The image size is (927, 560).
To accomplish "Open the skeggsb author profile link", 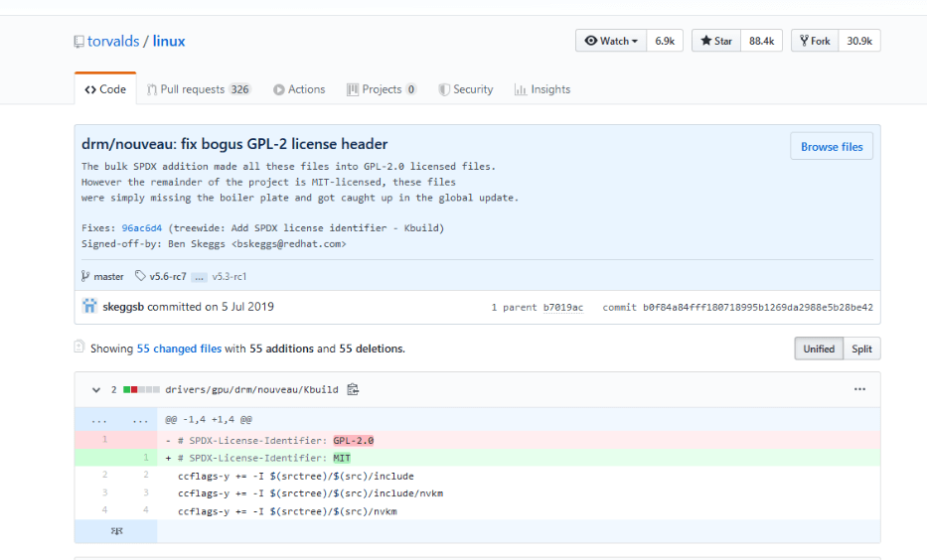I will pos(123,307).
